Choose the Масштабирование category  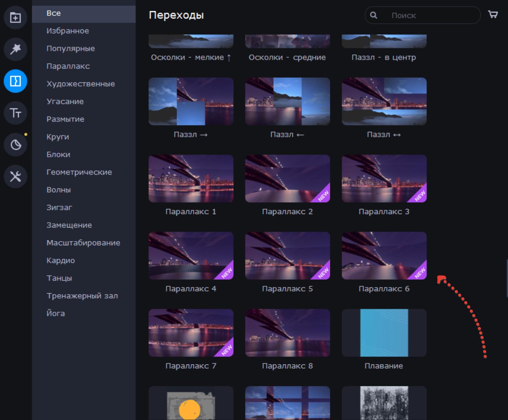pyautogui.click(x=83, y=243)
